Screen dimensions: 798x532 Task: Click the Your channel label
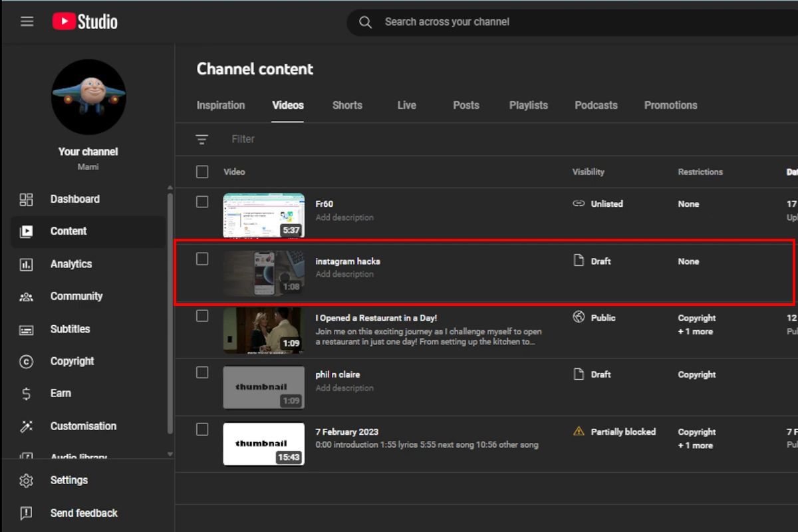[x=88, y=152]
